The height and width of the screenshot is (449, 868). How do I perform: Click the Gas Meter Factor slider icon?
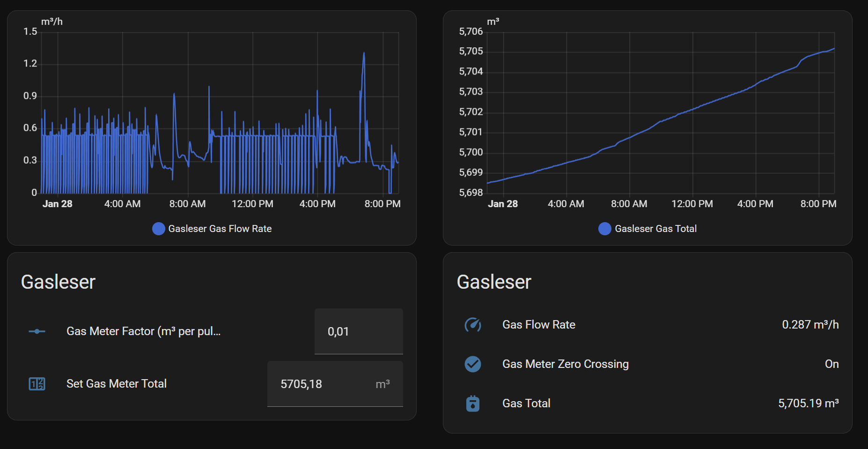[37, 331]
